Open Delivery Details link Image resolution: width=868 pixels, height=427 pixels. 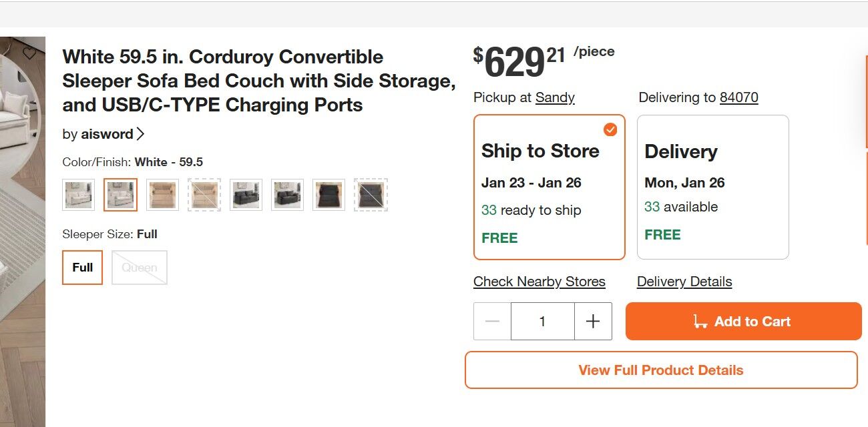(x=684, y=282)
